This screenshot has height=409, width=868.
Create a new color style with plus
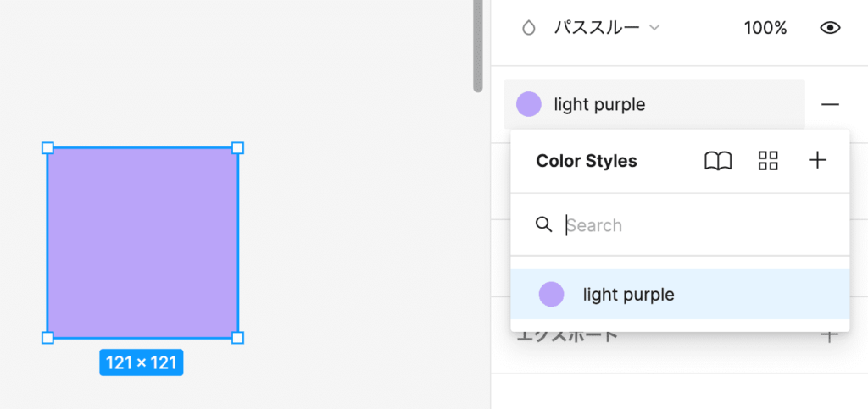817,161
